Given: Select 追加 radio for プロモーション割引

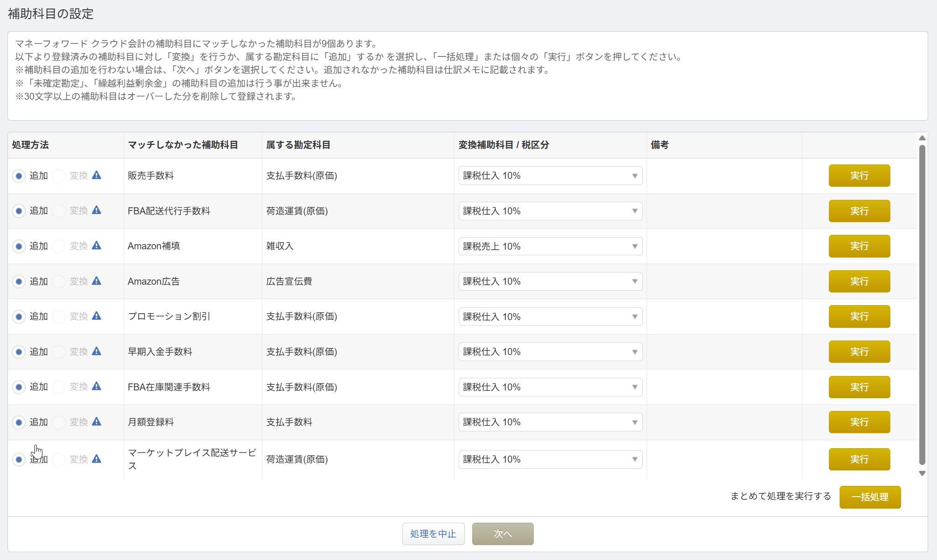Looking at the screenshot, I should (x=19, y=317).
